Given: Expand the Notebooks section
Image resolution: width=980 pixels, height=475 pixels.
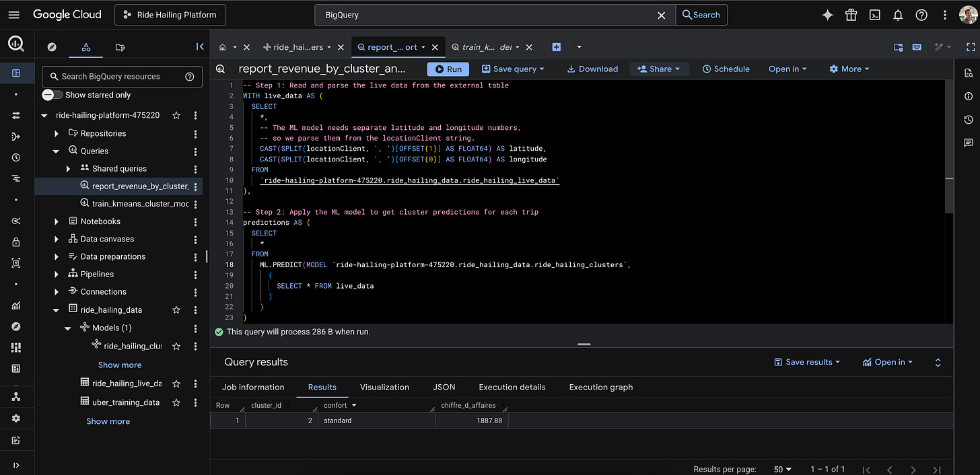Looking at the screenshot, I should pos(57,221).
